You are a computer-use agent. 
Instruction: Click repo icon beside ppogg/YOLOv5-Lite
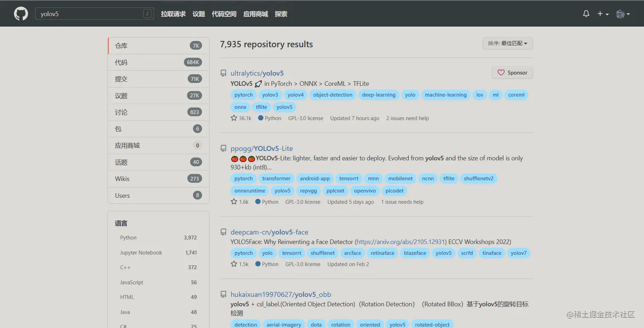[223, 148]
